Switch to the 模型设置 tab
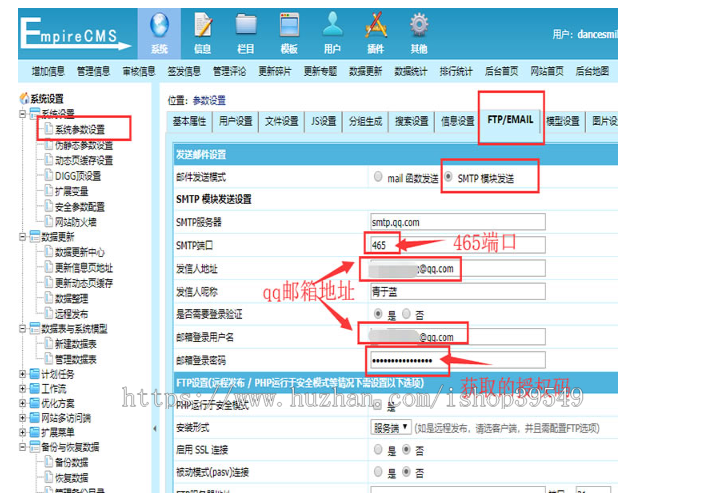 tap(563, 122)
